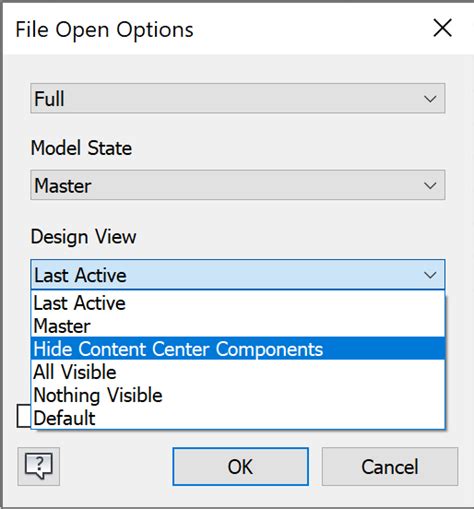Image resolution: width=474 pixels, height=509 pixels.
Task: Click the Design View field chevron arrow
Action: click(x=430, y=275)
